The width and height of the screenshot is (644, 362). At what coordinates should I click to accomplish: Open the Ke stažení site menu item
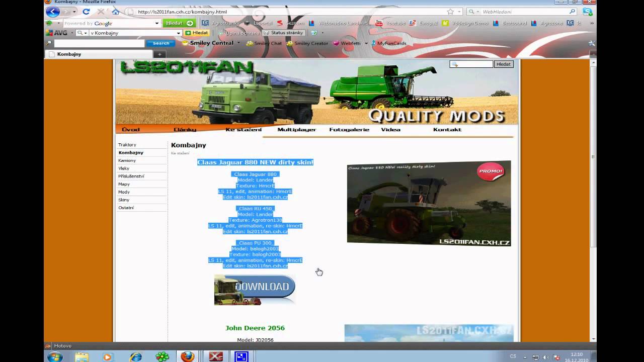tap(244, 130)
